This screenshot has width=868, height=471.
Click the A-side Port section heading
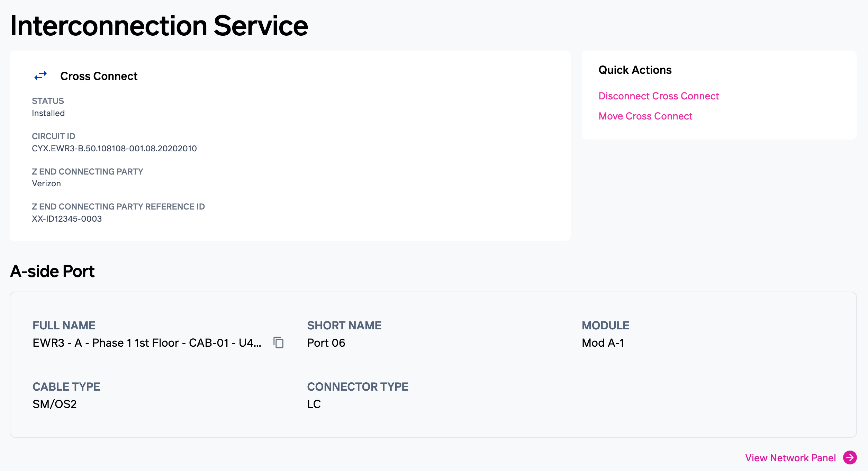52,271
